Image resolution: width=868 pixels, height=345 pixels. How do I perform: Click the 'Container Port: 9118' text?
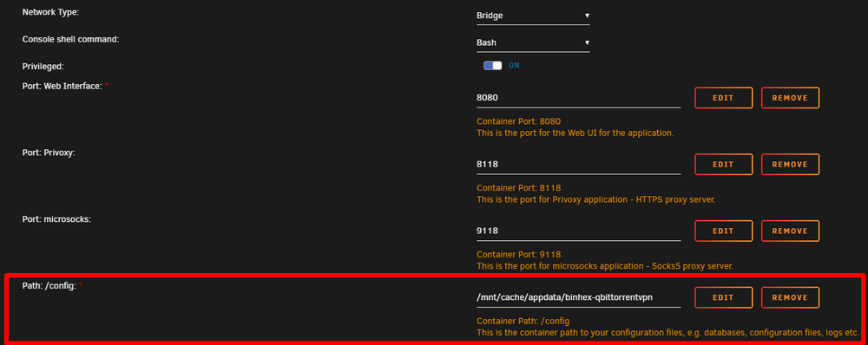519,254
